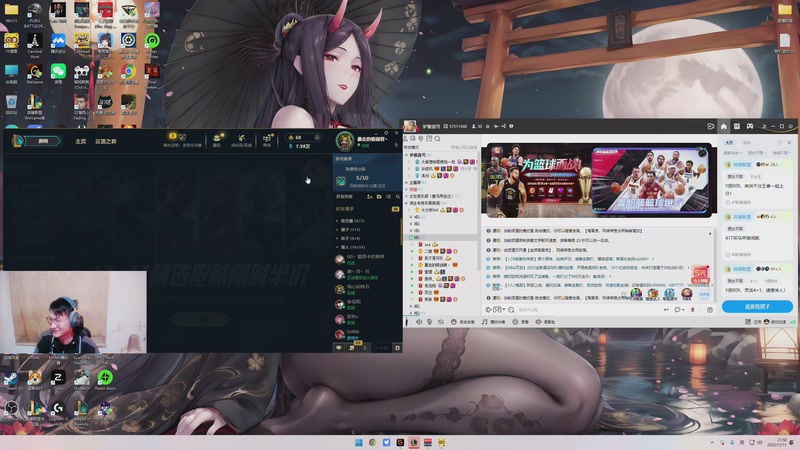Click the highlighted channel row in YY tree
This screenshot has width=800, height=450.
[442, 237]
